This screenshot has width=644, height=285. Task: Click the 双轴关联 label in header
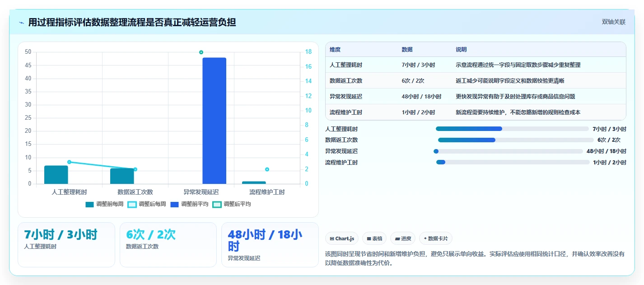(x=614, y=22)
